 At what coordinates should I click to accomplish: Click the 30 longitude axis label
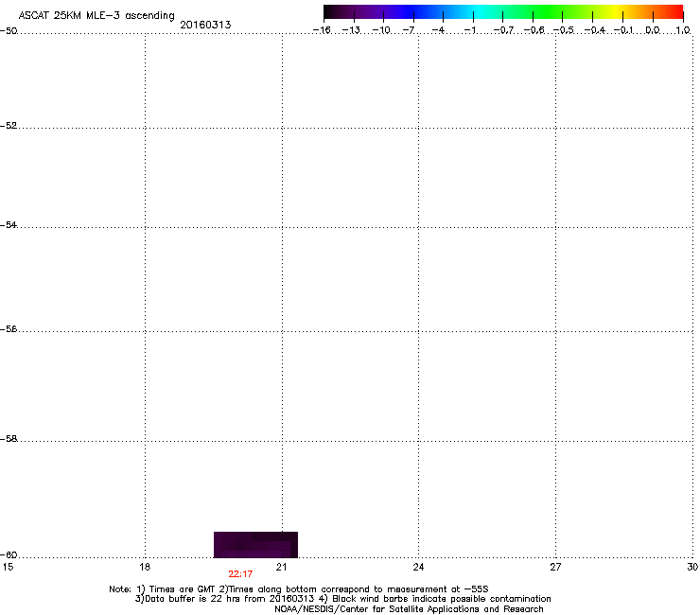click(692, 567)
